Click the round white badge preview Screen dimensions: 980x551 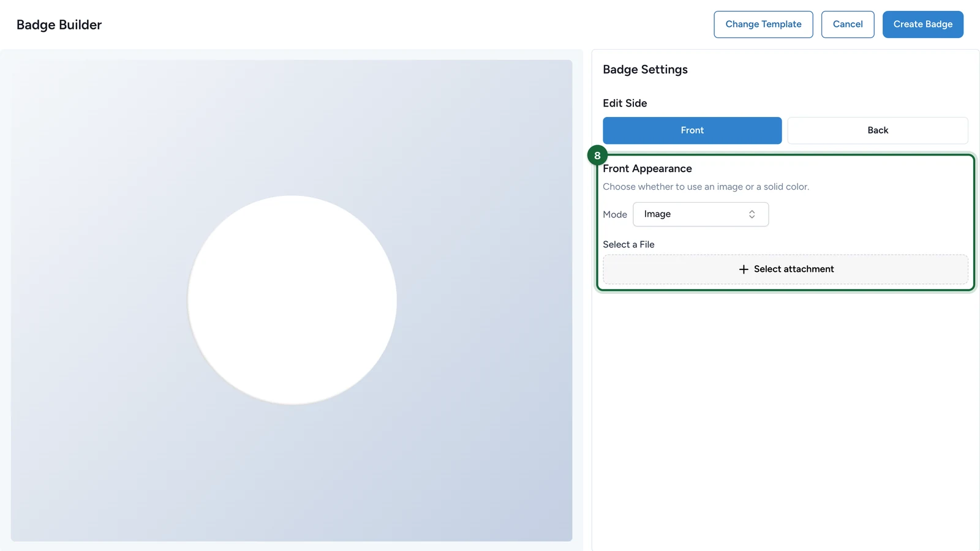292,300
